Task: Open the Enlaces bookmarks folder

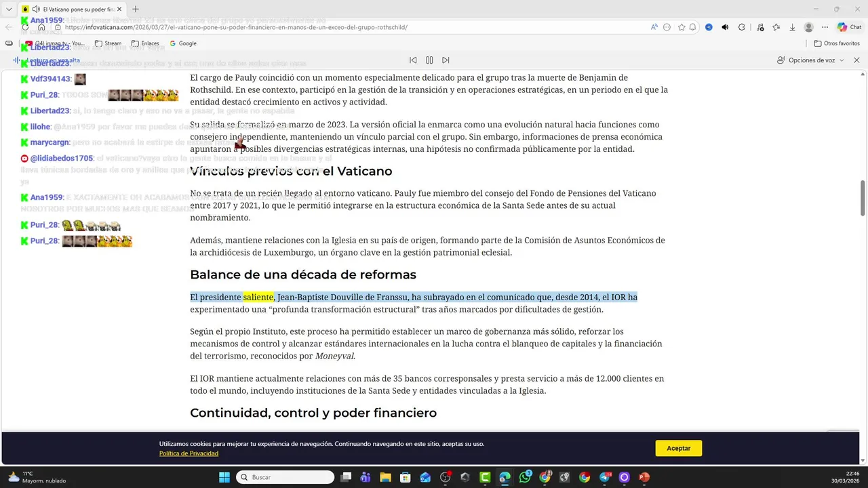Action: (145, 43)
